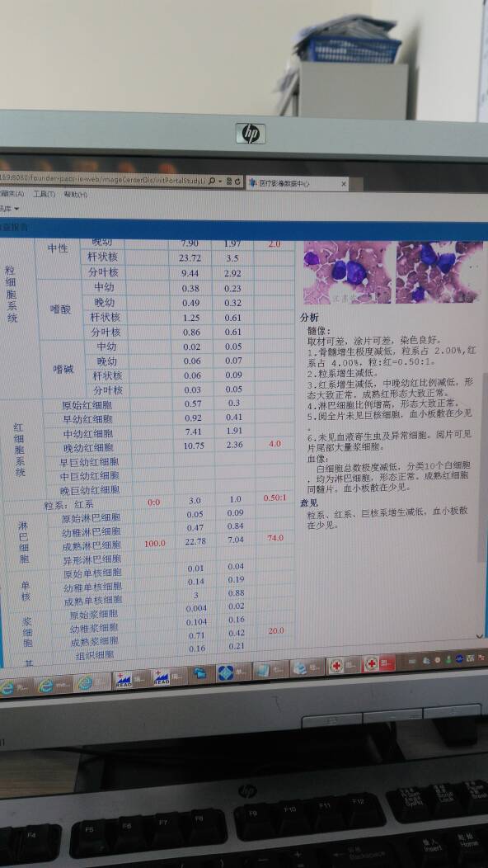Click the 中幼红细胞 row label

(x=88, y=433)
